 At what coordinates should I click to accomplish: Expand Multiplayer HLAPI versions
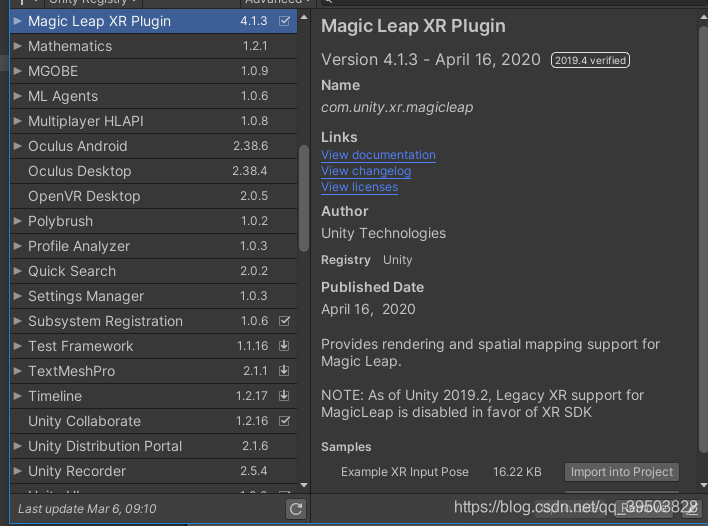[18, 121]
